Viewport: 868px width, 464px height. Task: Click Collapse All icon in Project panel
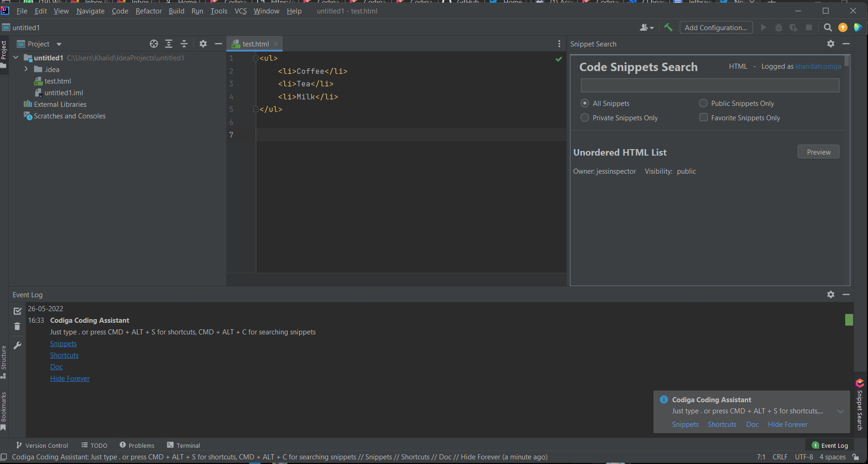coord(184,44)
